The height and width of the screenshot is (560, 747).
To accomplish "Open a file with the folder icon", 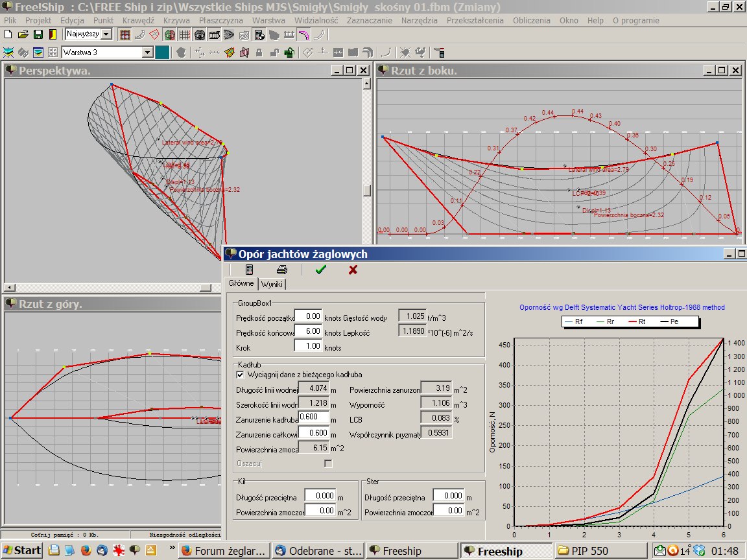I will (x=23, y=34).
